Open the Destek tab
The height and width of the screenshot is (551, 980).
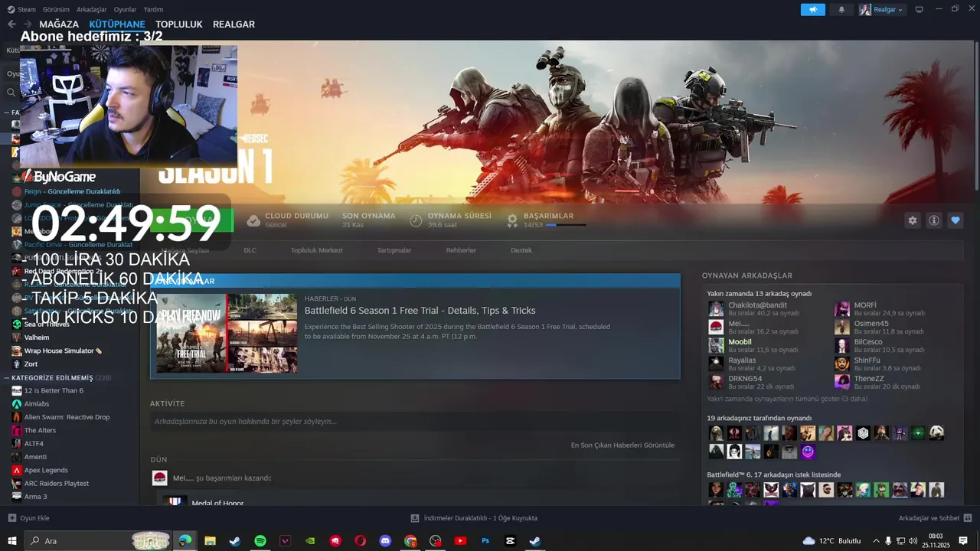pyautogui.click(x=521, y=250)
